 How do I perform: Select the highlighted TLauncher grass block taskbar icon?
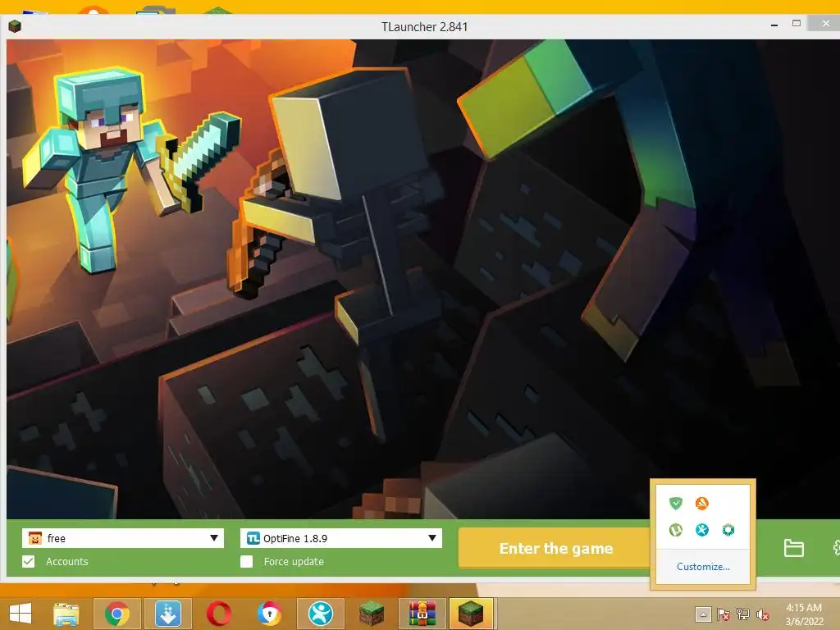[471, 614]
